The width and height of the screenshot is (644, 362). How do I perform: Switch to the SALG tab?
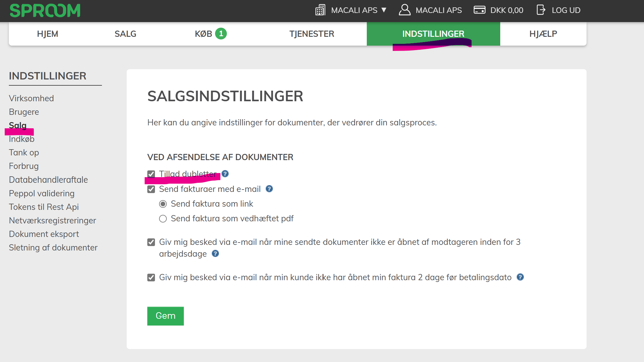[x=125, y=34]
